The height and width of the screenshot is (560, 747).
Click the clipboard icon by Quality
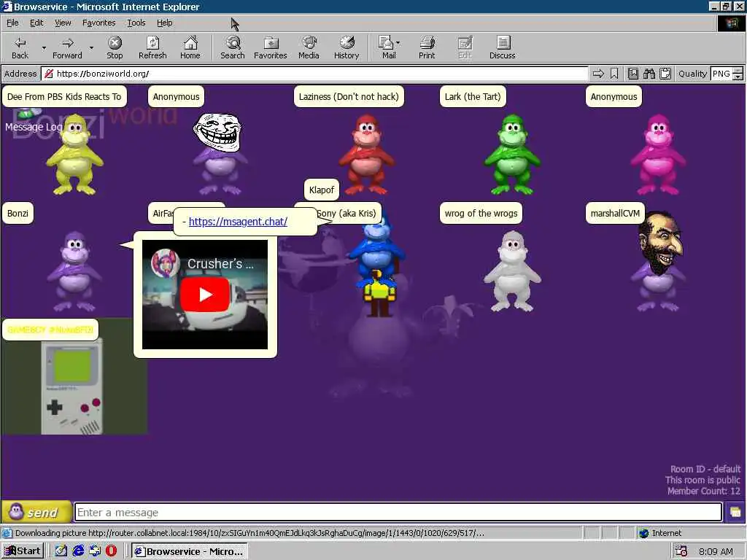[x=665, y=74]
